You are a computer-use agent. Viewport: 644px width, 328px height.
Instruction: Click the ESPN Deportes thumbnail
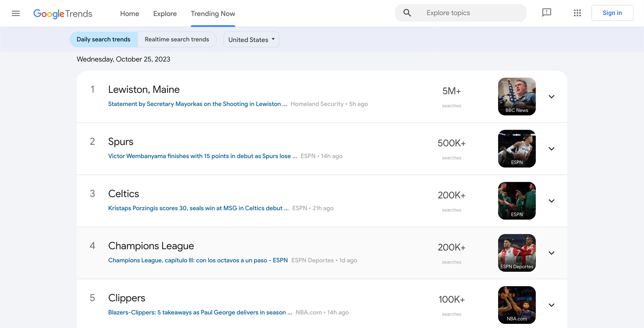tap(517, 253)
